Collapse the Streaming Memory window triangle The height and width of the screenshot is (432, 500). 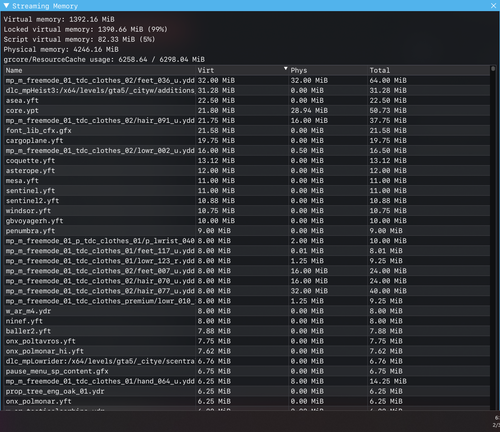[x=6, y=6]
